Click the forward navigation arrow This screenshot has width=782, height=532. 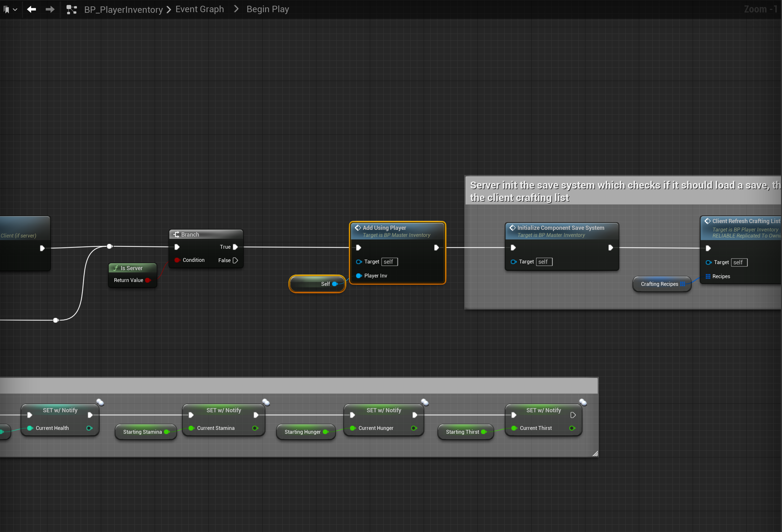click(50, 9)
